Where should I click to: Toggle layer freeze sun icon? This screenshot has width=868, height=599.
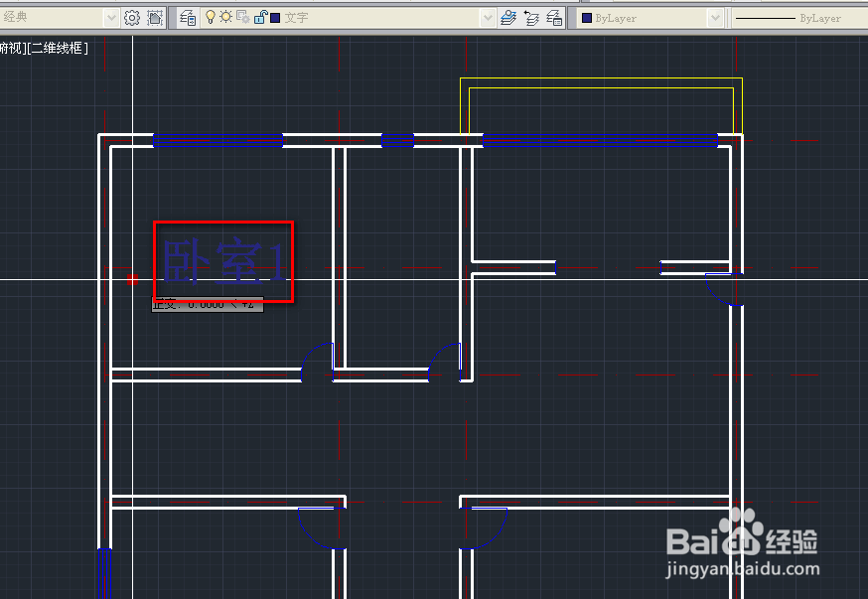(225, 17)
